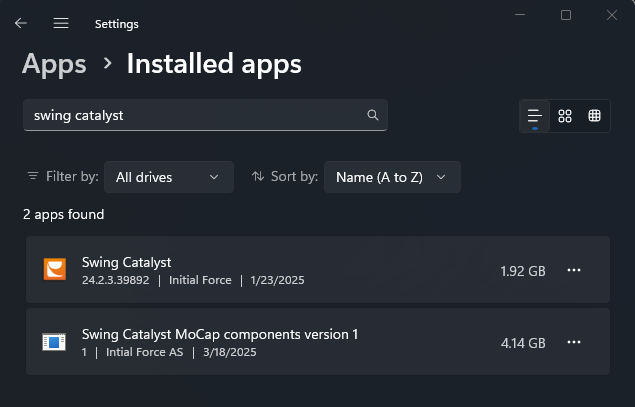The width and height of the screenshot is (635, 407).
Task: Open more options for Swing Catalyst
Action: pos(574,270)
